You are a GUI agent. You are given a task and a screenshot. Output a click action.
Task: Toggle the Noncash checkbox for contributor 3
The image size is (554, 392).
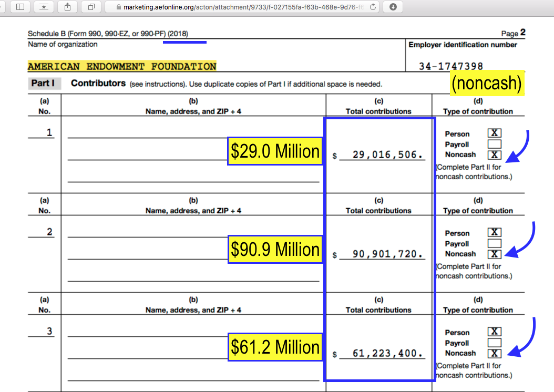pos(495,353)
